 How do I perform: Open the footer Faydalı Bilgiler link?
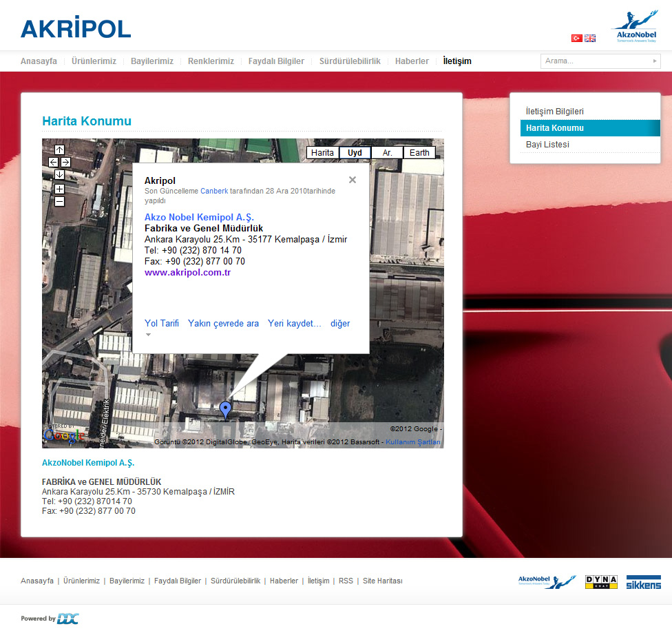[178, 581]
